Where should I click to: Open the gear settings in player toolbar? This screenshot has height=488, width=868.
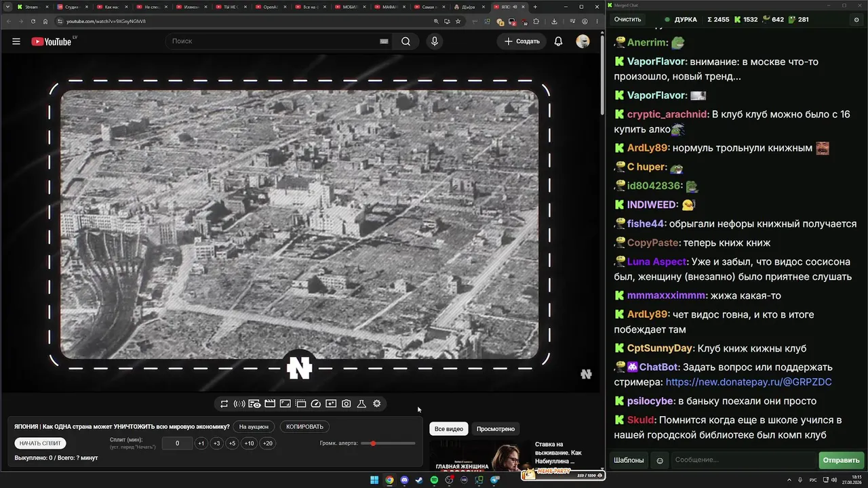pos(377,404)
